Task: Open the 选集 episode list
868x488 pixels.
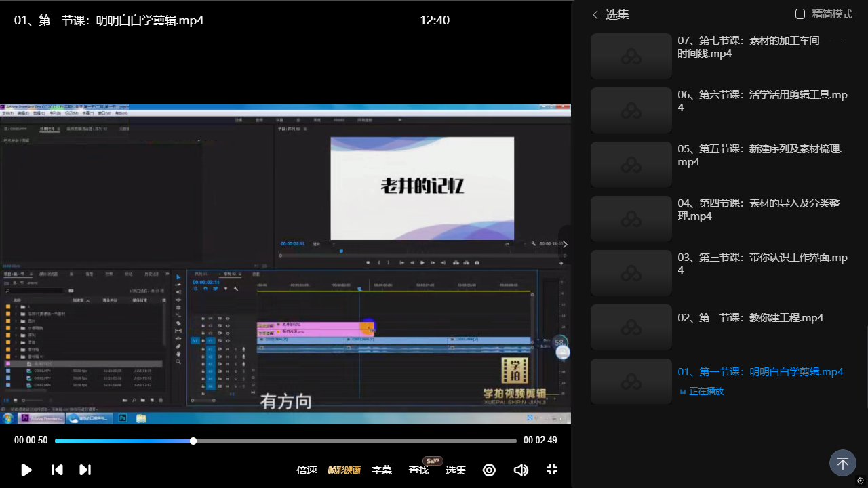Action: click(x=455, y=470)
